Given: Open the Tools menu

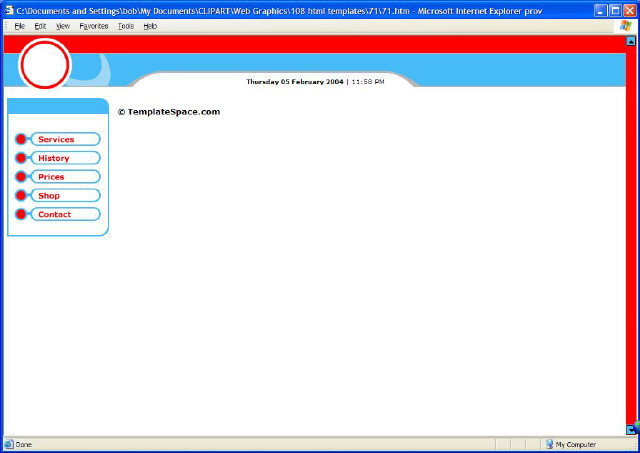Looking at the screenshot, I should tap(126, 26).
